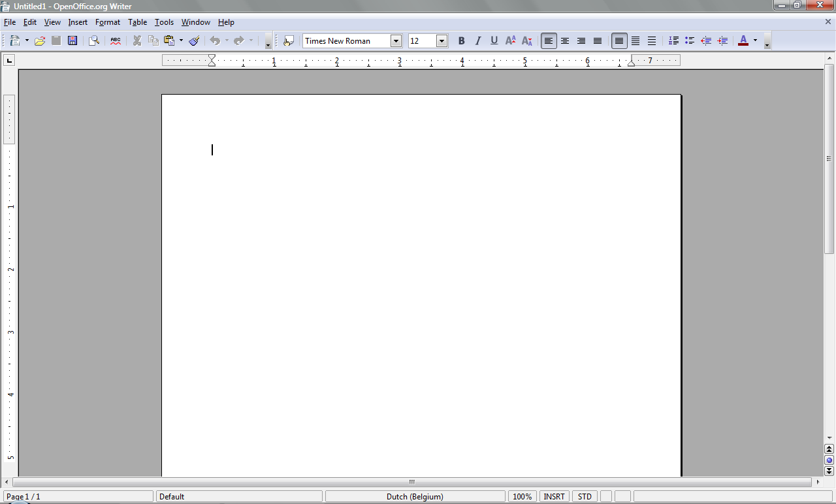The width and height of the screenshot is (836, 504).
Task: Click the Save document icon
Action: pyautogui.click(x=72, y=41)
